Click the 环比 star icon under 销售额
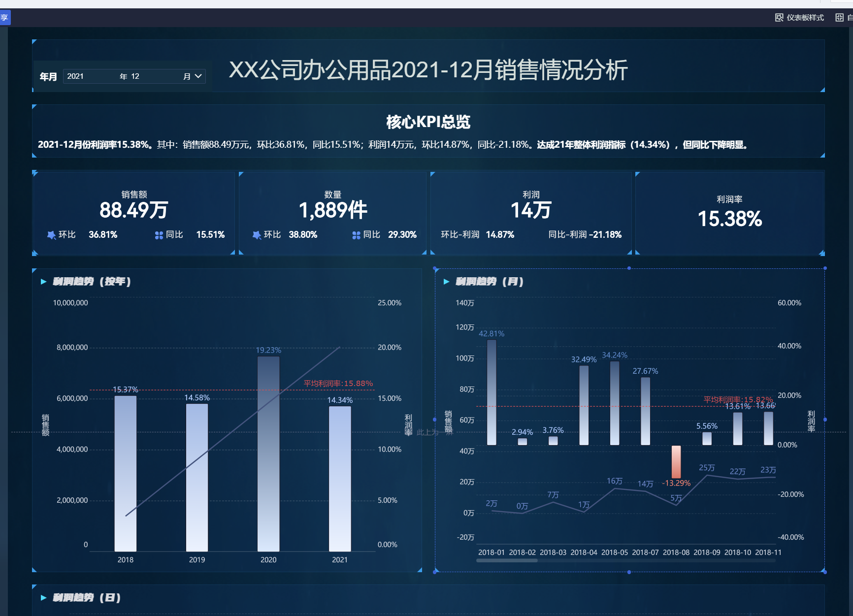The height and width of the screenshot is (616, 853). (51, 235)
